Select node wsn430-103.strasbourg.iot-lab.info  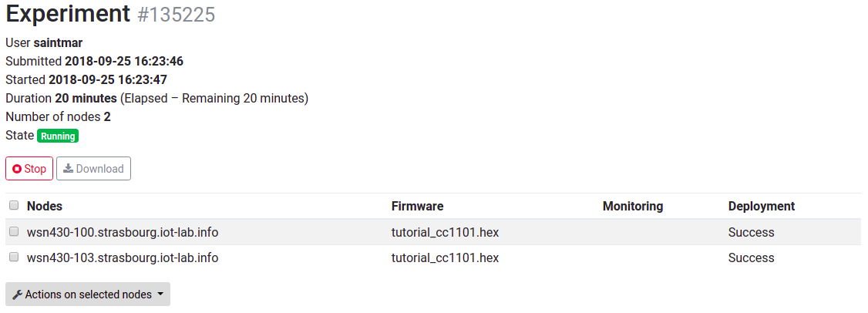(x=123, y=257)
